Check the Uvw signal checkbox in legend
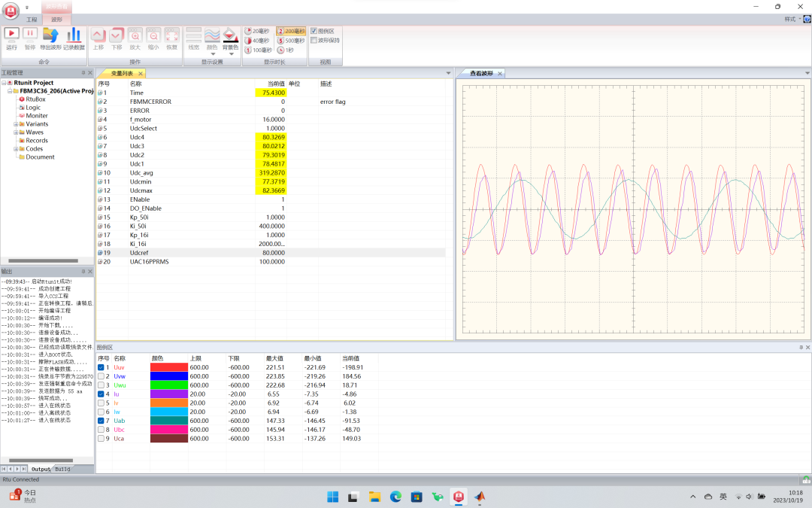 pos(101,376)
